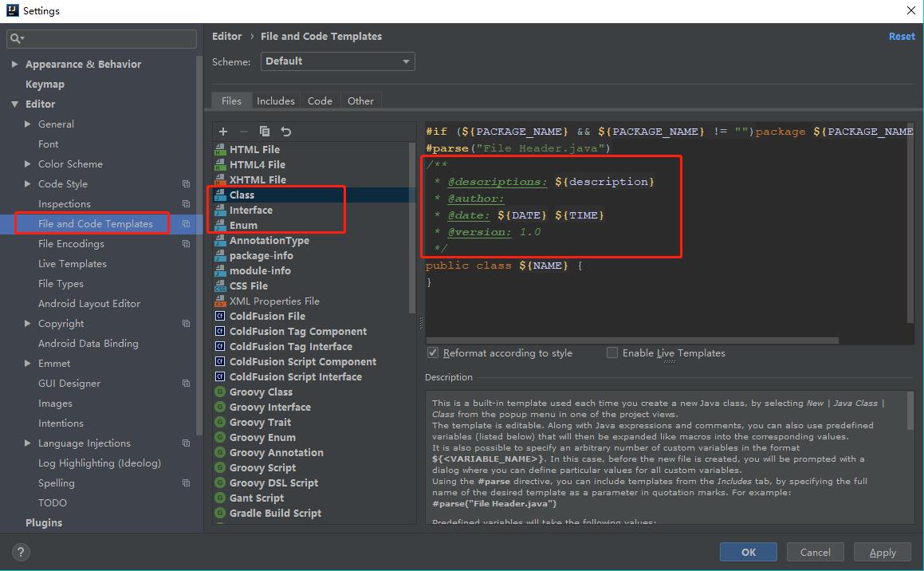This screenshot has width=924, height=571.
Task: Click project-level icon beside Copyright
Action: (x=187, y=324)
